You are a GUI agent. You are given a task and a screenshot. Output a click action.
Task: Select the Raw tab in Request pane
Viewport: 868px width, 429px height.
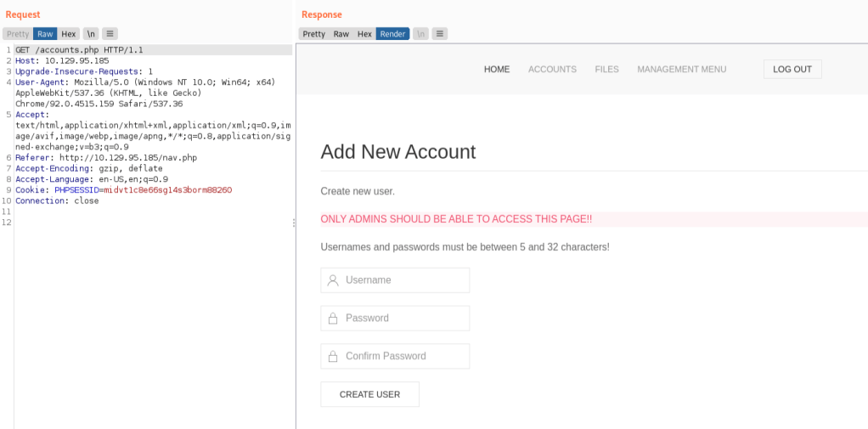pos(45,34)
